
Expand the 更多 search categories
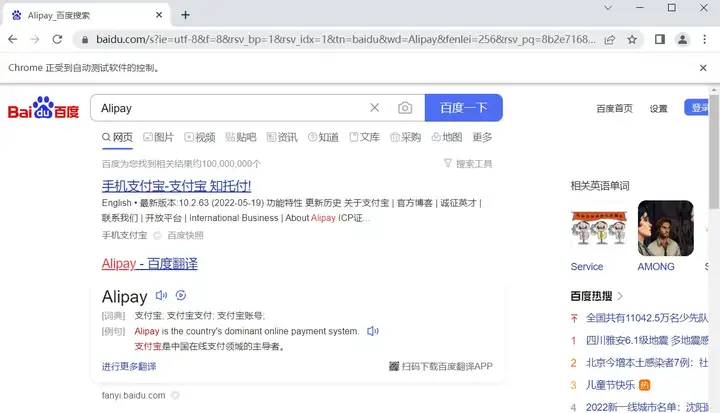482,137
